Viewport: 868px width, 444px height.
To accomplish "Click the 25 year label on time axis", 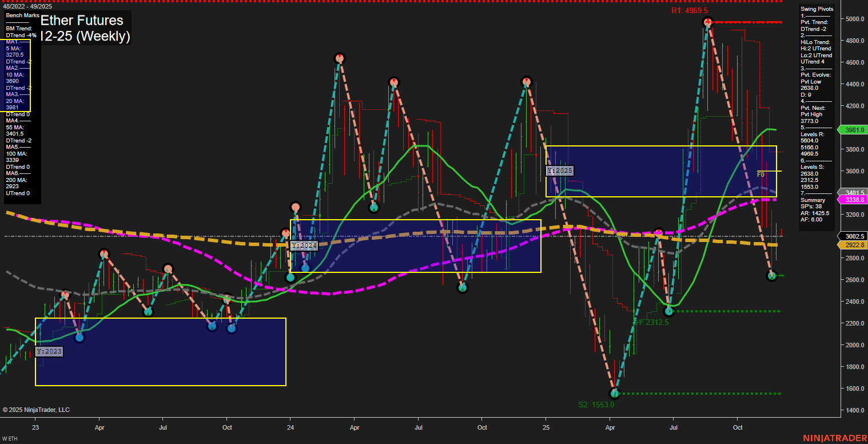I will (x=546, y=427).
